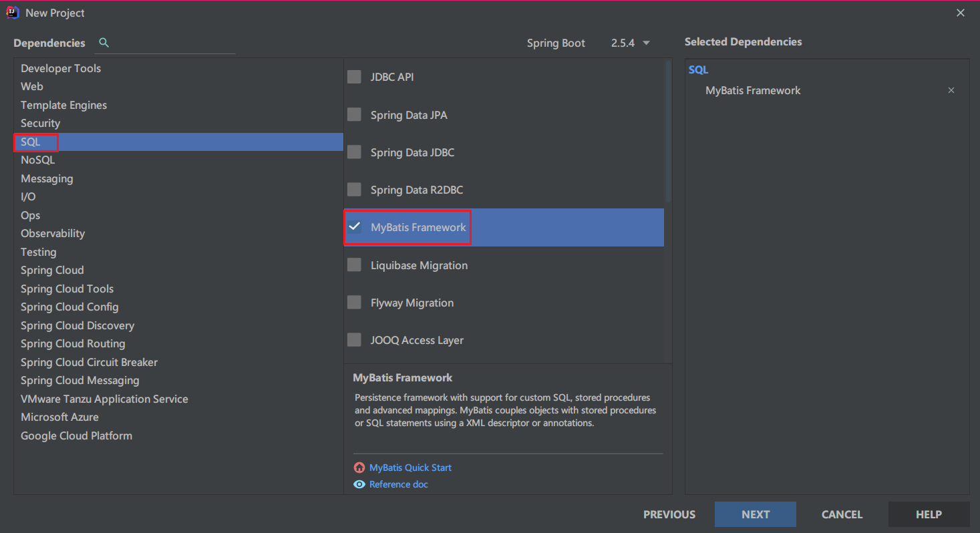Select the Spring Cloud Routing category

coord(178,343)
